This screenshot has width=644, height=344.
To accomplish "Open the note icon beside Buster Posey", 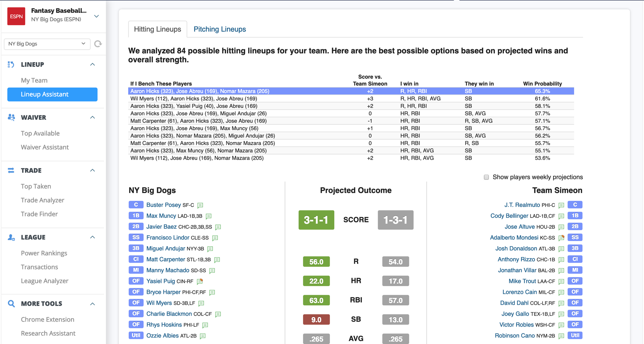I will pyautogui.click(x=200, y=205).
